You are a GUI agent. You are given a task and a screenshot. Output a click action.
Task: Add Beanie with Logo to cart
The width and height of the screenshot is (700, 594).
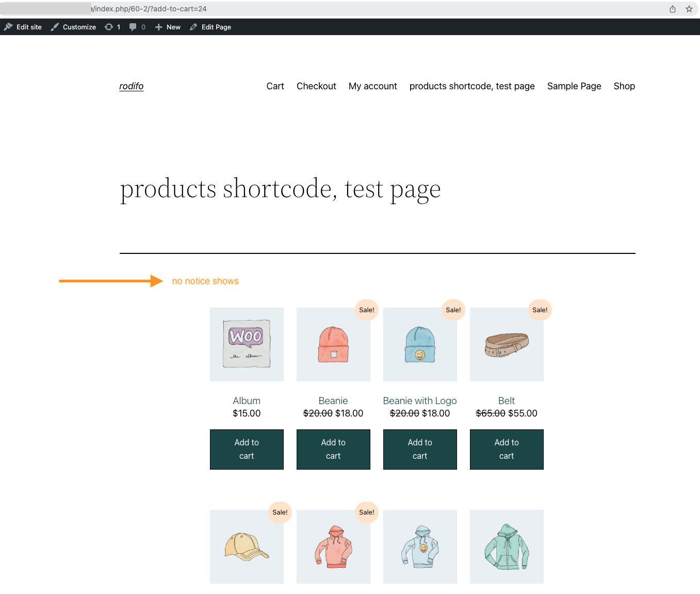(420, 449)
